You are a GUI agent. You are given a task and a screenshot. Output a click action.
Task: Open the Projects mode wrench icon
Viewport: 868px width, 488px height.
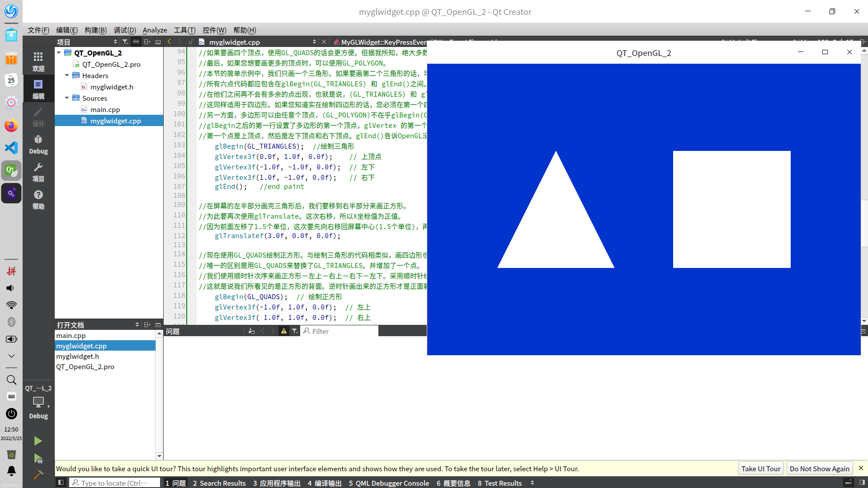click(38, 172)
